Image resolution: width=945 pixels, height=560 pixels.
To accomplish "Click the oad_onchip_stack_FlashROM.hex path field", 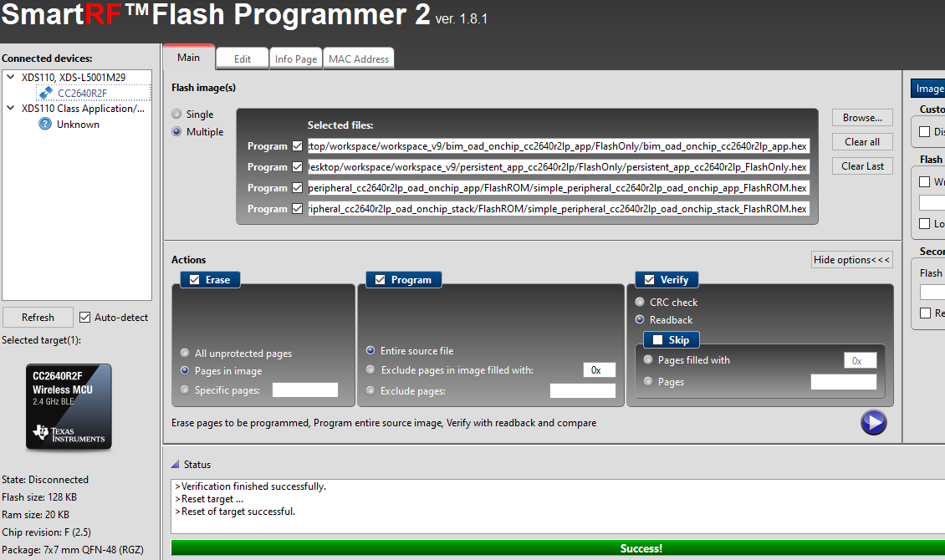I will click(558, 208).
